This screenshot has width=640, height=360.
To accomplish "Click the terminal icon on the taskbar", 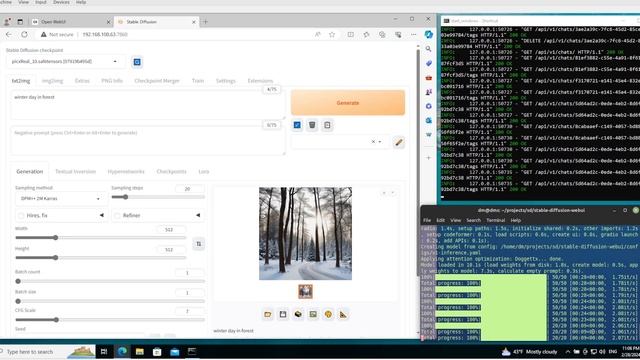I will pos(192,351).
